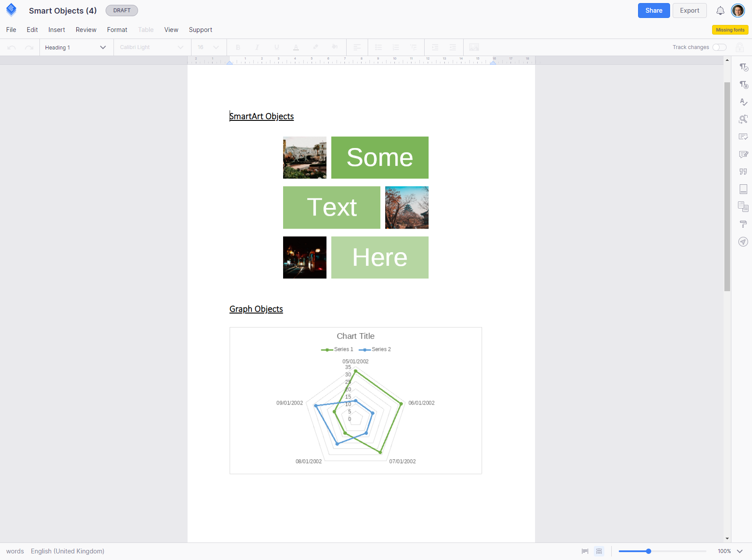752x560 pixels.
Task: Click the pagoda autumn photo thumbnail
Action: click(407, 208)
